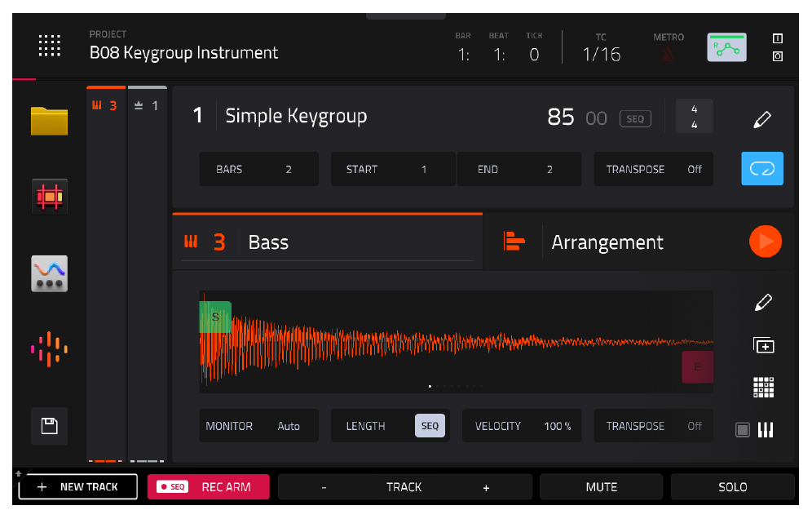
Task: Click the Arrangement bars icon
Action: click(x=514, y=241)
